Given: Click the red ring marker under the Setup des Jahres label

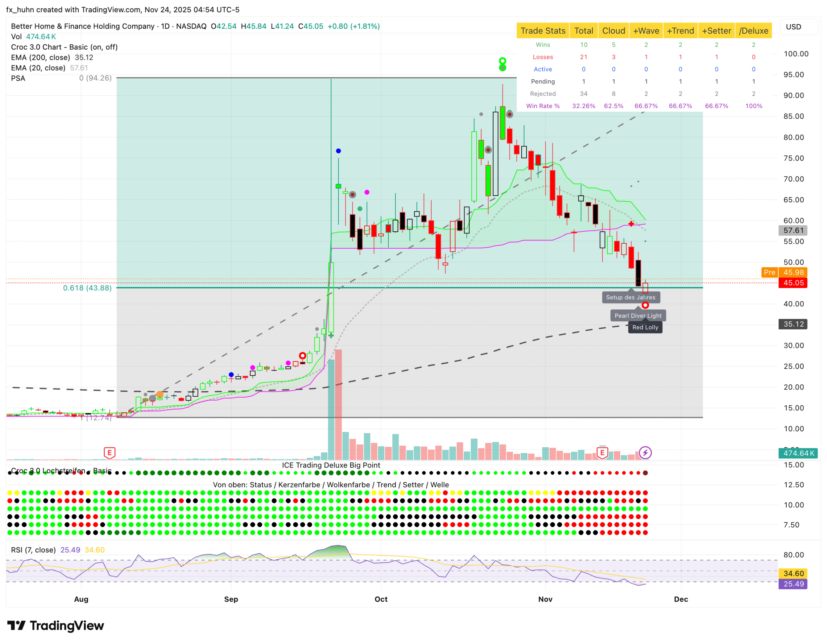Looking at the screenshot, I should point(645,305).
